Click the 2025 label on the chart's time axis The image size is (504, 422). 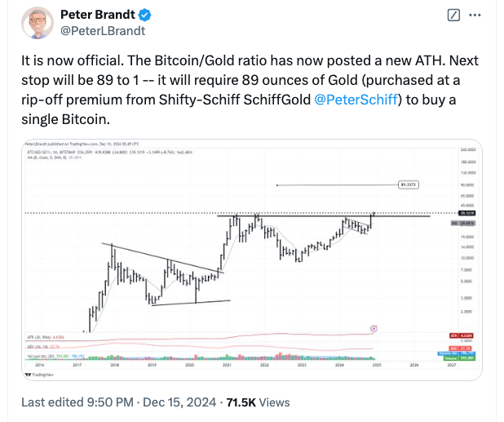coord(376,366)
